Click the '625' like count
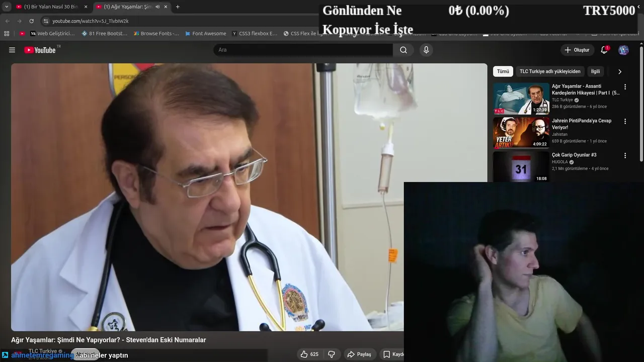The height and width of the screenshot is (362, 644). 314,354
